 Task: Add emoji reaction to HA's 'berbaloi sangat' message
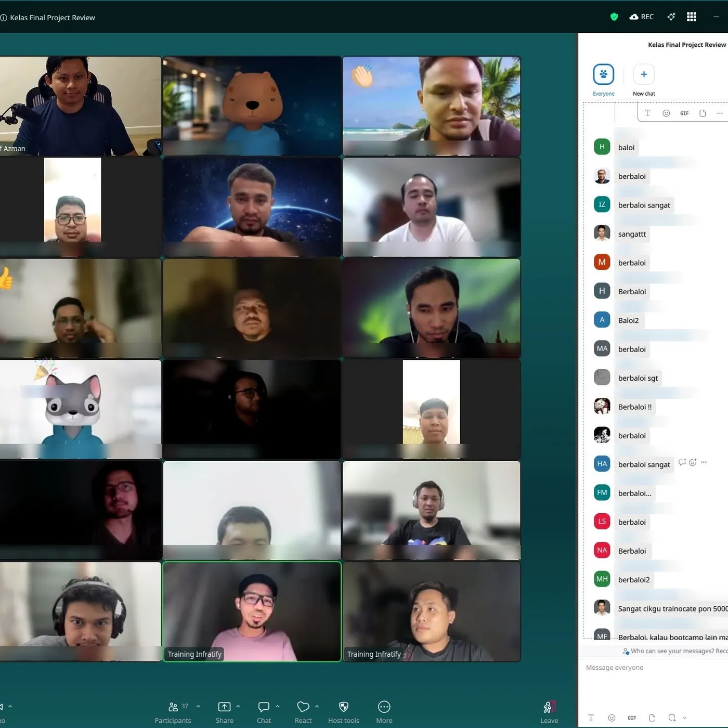693,462
